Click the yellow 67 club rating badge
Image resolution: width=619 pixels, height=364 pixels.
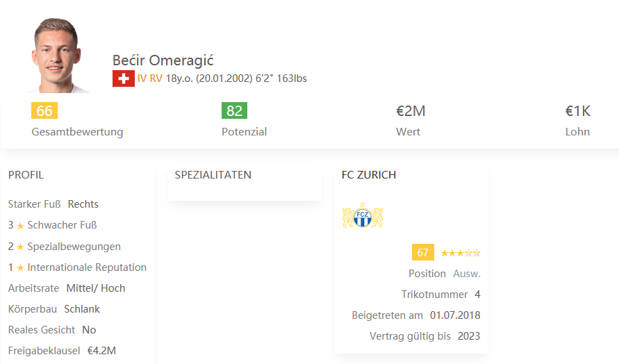point(423,252)
